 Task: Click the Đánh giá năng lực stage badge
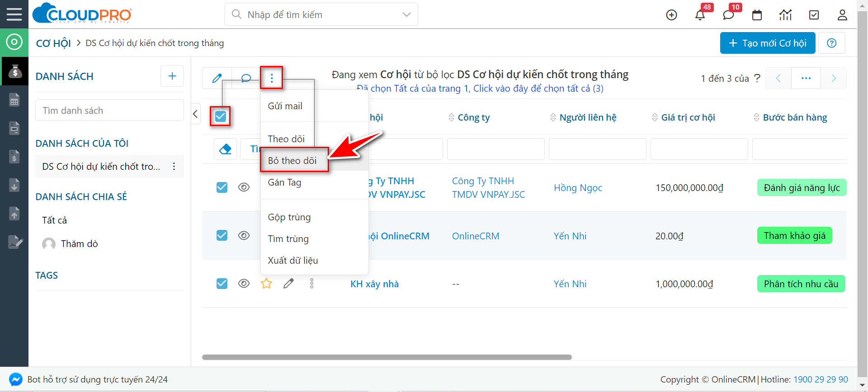(802, 188)
